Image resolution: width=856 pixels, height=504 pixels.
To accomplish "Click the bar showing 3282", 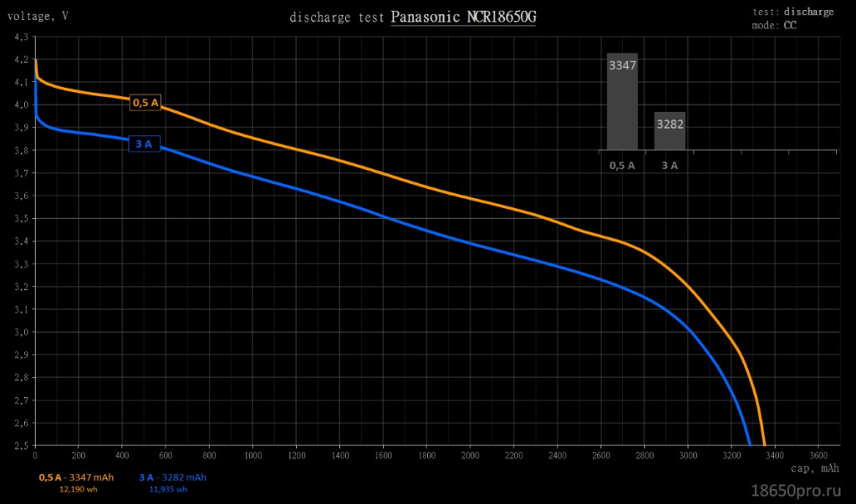I will pyautogui.click(x=670, y=130).
